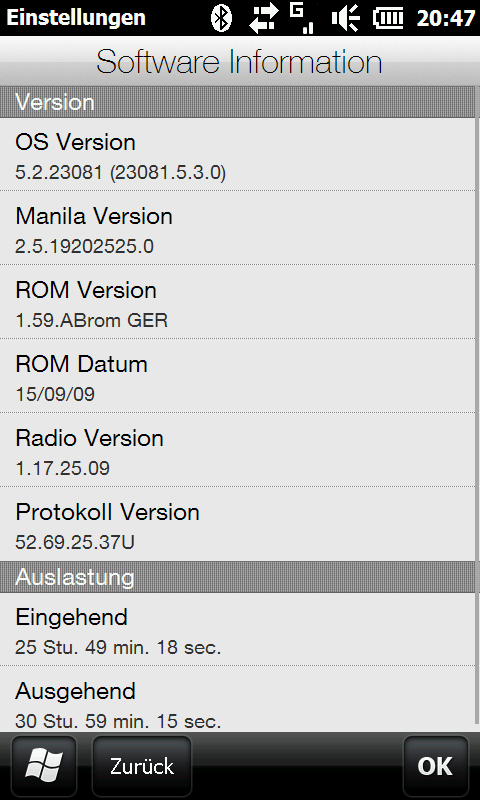480x800 pixels.
Task: Tap the Einstellungen title text
Action: click(x=76, y=18)
